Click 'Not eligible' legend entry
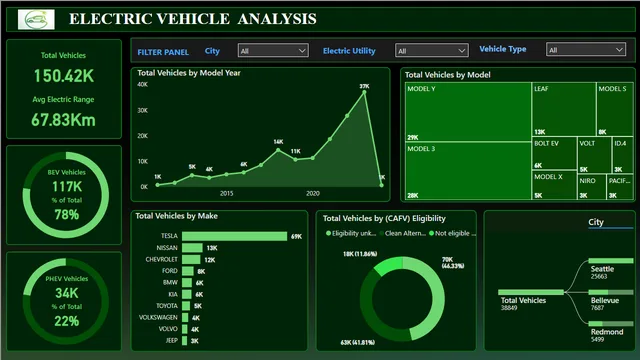Screen dimensions: 640x360 point(452,233)
